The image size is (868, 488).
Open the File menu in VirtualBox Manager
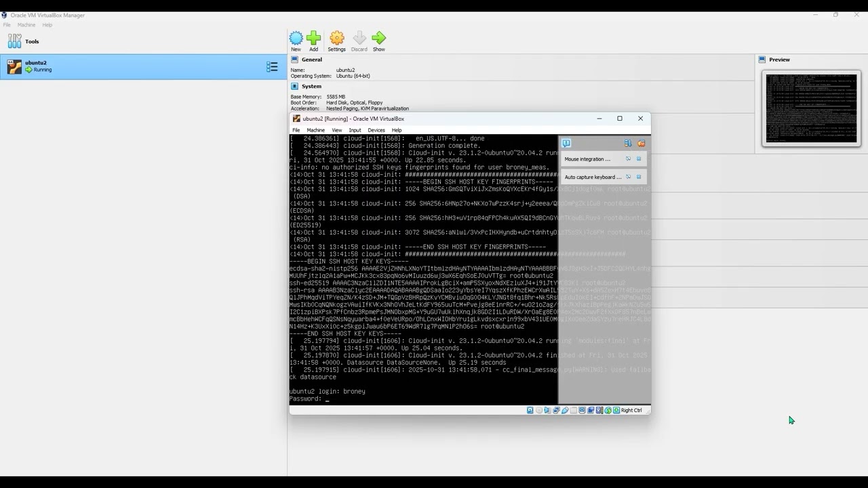point(7,25)
